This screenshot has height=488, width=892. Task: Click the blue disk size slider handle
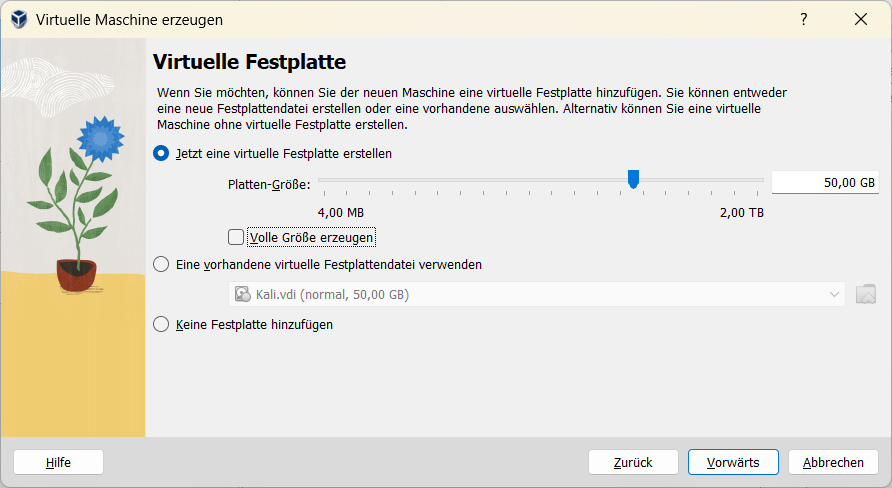coord(633,179)
